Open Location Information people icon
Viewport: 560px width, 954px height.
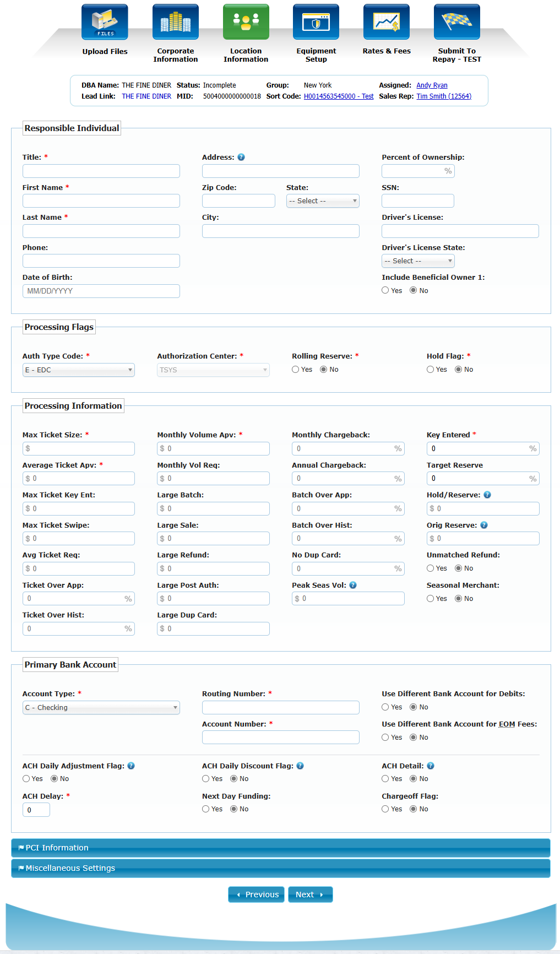(x=246, y=22)
